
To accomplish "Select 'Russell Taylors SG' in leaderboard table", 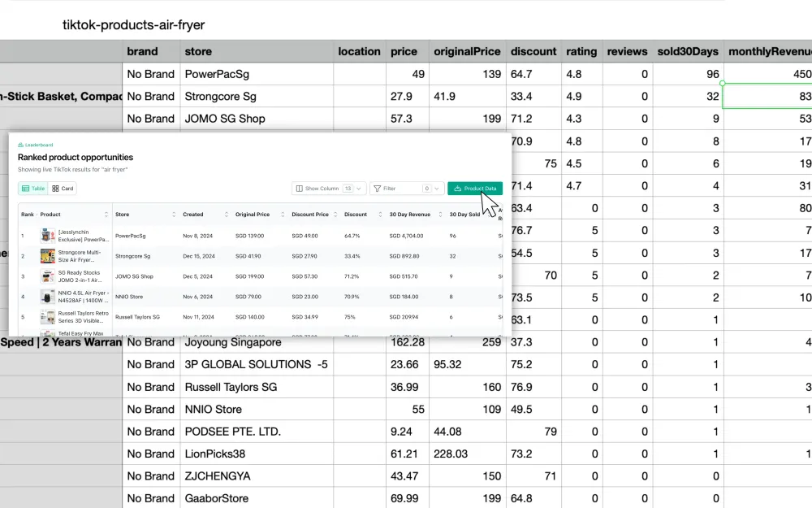I will [137, 317].
